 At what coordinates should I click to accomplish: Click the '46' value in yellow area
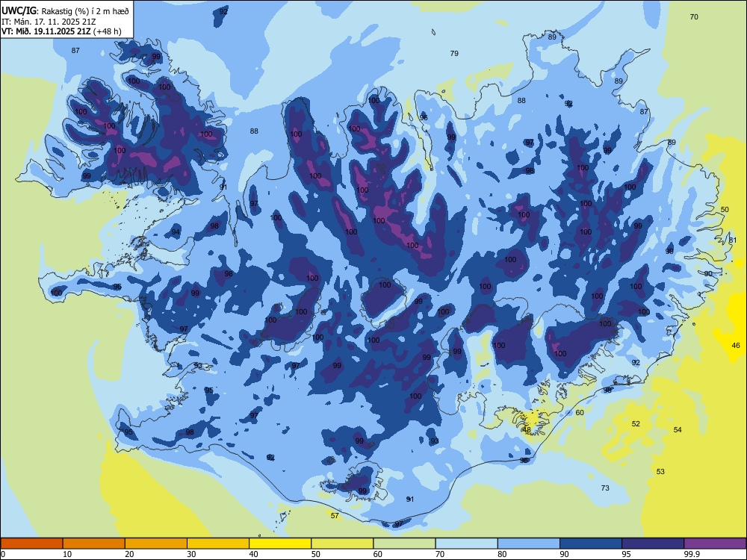pyautogui.click(x=736, y=345)
